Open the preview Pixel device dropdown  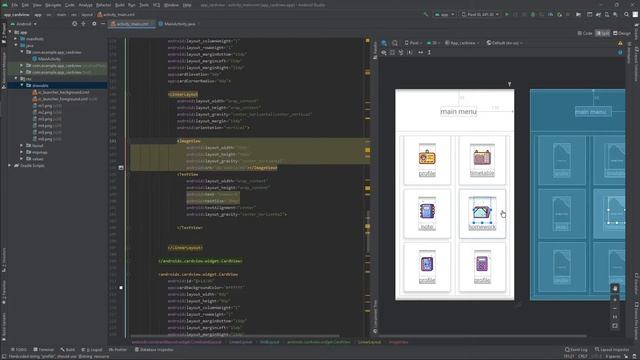[x=413, y=42]
